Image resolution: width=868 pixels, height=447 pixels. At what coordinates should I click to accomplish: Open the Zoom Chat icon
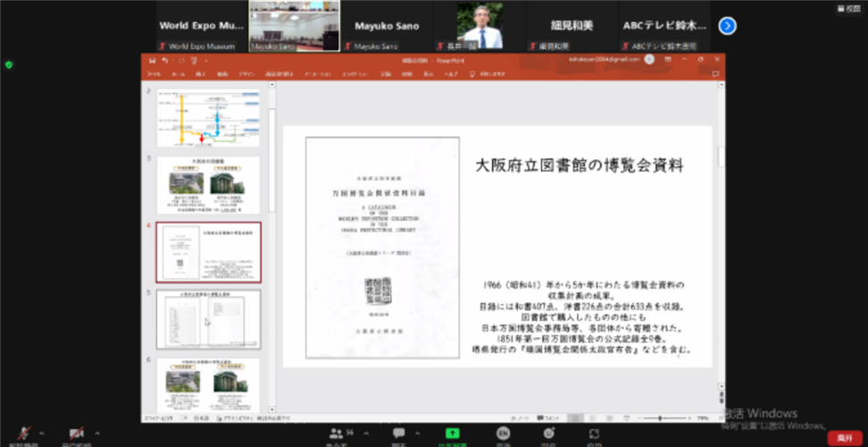(x=398, y=434)
